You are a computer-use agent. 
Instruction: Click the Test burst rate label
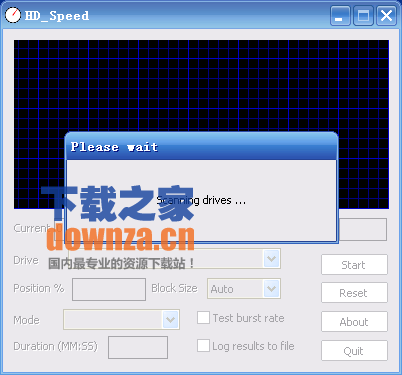pyautogui.click(x=249, y=318)
